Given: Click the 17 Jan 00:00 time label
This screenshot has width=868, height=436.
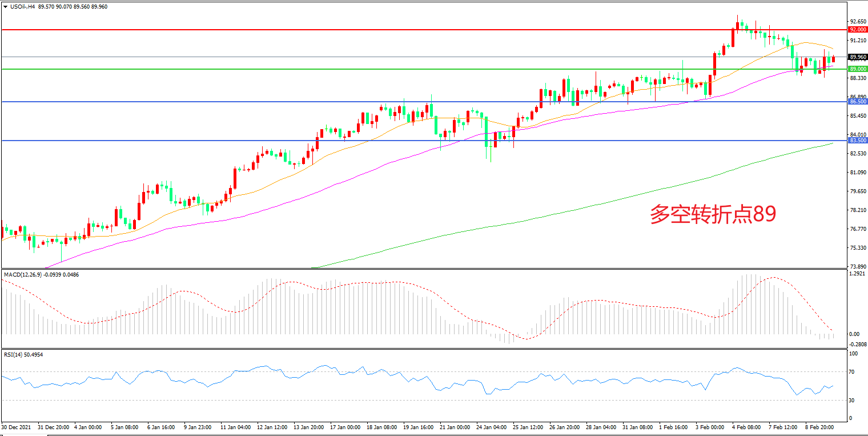Looking at the screenshot, I should 346,427.
